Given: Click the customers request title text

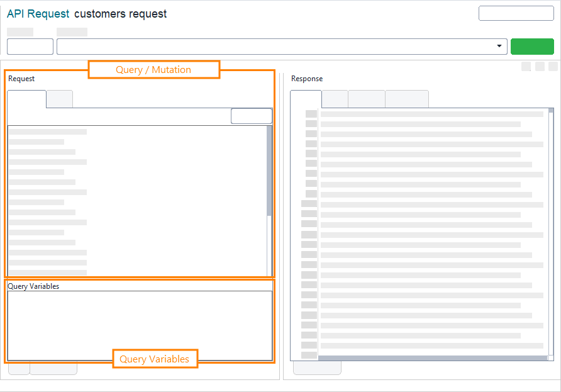Looking at the screenshot, I should (x=121, y=14).
